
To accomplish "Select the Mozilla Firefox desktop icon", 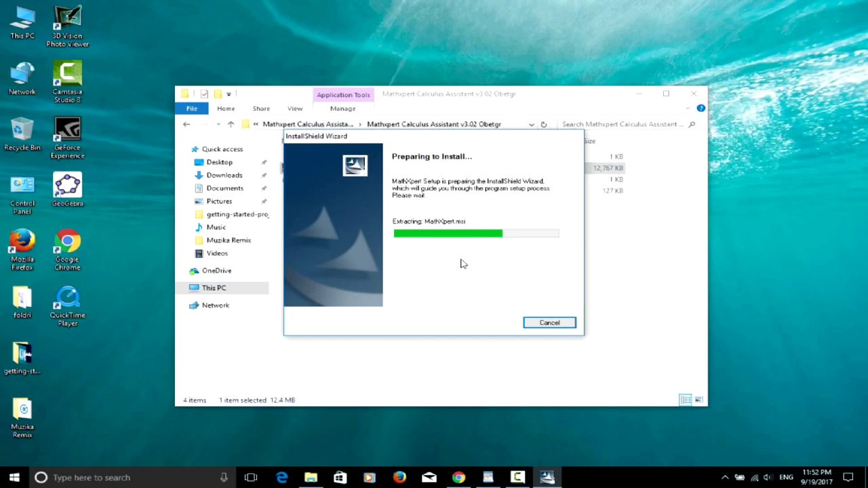I will coord(22,250).
